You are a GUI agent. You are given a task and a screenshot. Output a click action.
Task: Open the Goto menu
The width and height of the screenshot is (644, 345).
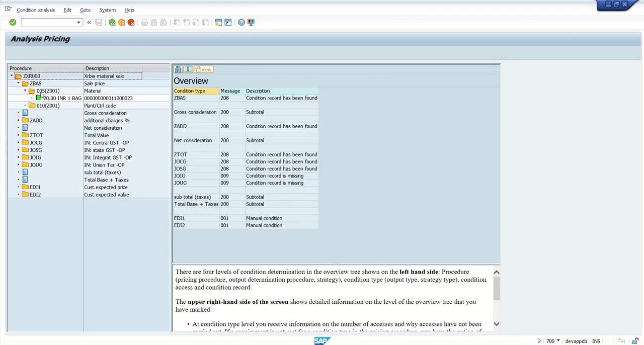tap(85, 10)
